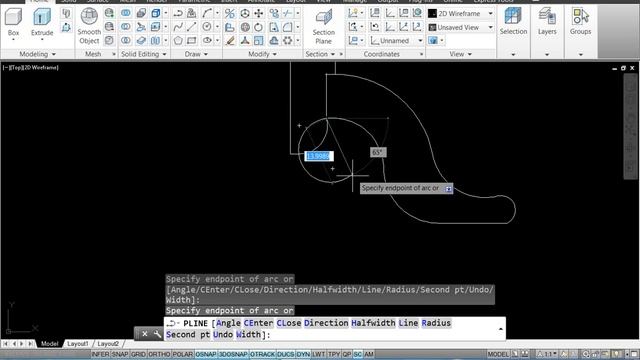Choose CEnter option in command line
The image size is (640, 360).
258,323
